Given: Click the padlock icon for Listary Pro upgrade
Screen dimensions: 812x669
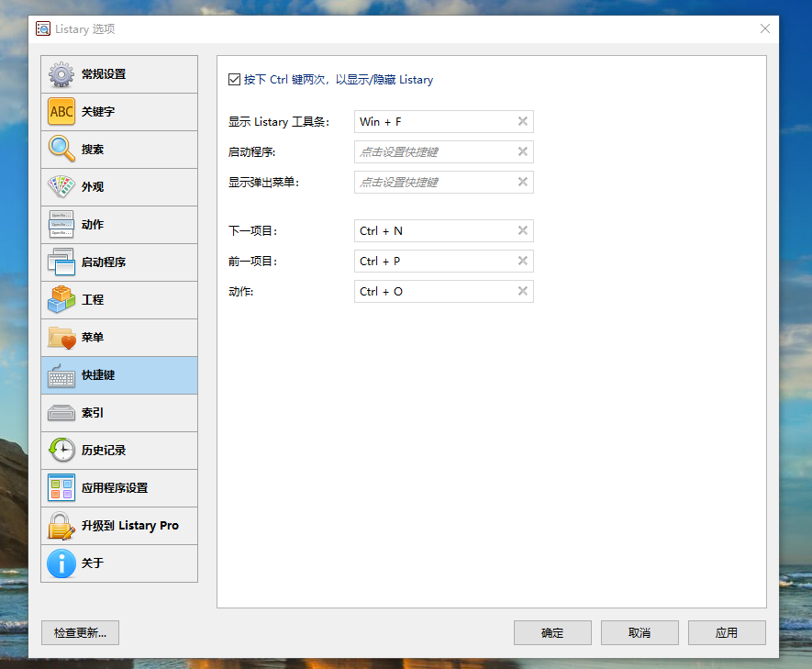Looking at the screenshot, I should pos(61,526).
